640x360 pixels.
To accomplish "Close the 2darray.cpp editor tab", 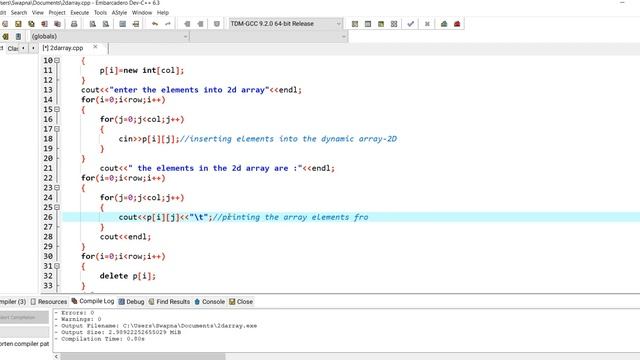I will click(x=95, y=47).
